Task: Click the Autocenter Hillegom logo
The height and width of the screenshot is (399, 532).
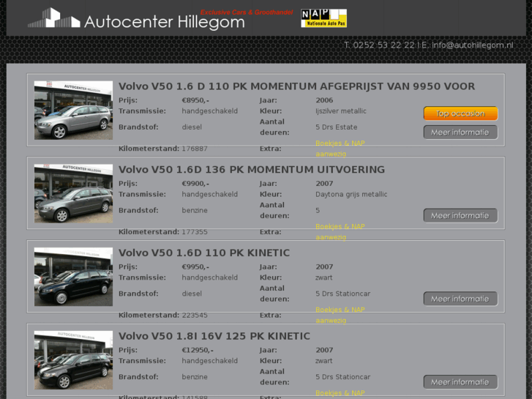Action: pos(136,19)
